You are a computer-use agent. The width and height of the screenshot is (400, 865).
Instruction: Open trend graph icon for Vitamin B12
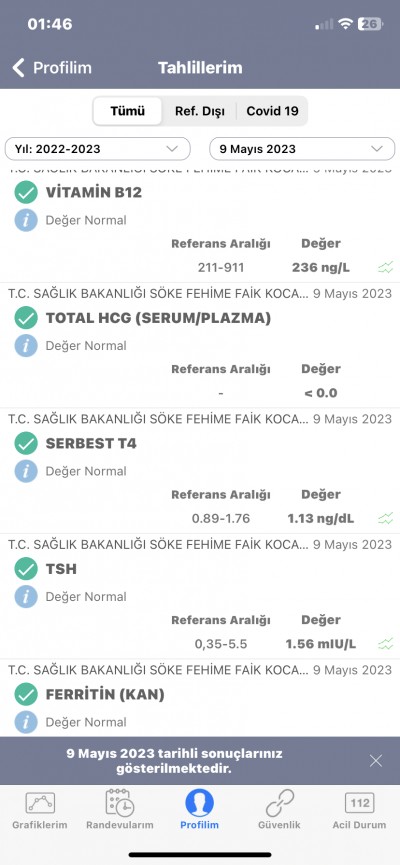coord(386,268)
